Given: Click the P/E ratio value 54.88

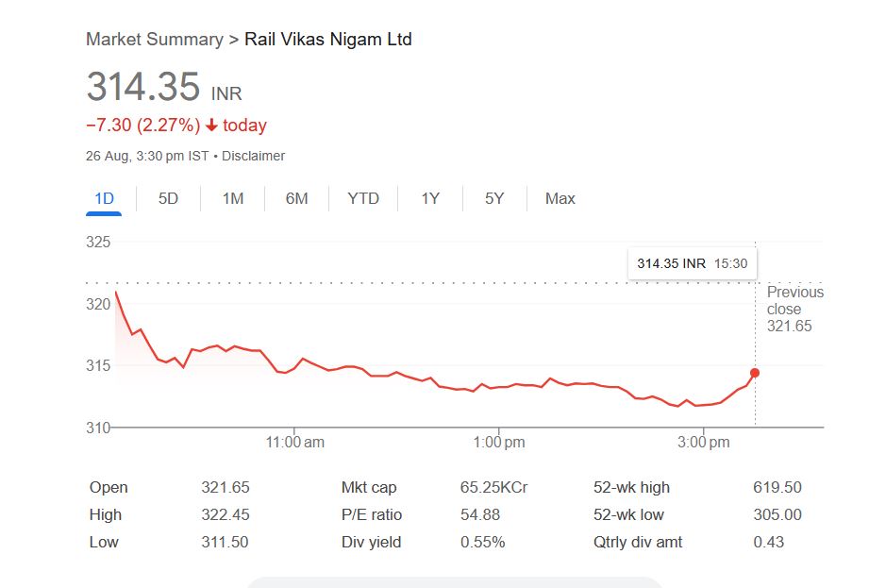Looking at the screenshot, I should pyautogui.click(x=480, y=514).
